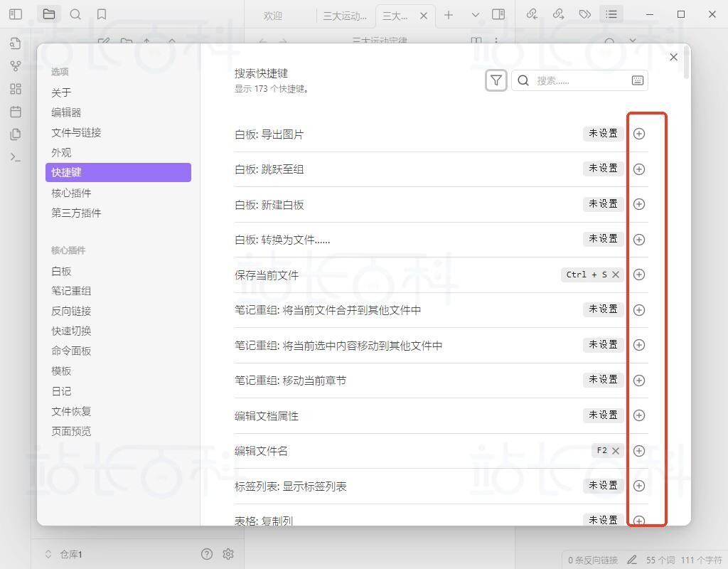Switch to the 欢迎 tab
The height and width of the screenshot is (569, 728).
point(272,16)
